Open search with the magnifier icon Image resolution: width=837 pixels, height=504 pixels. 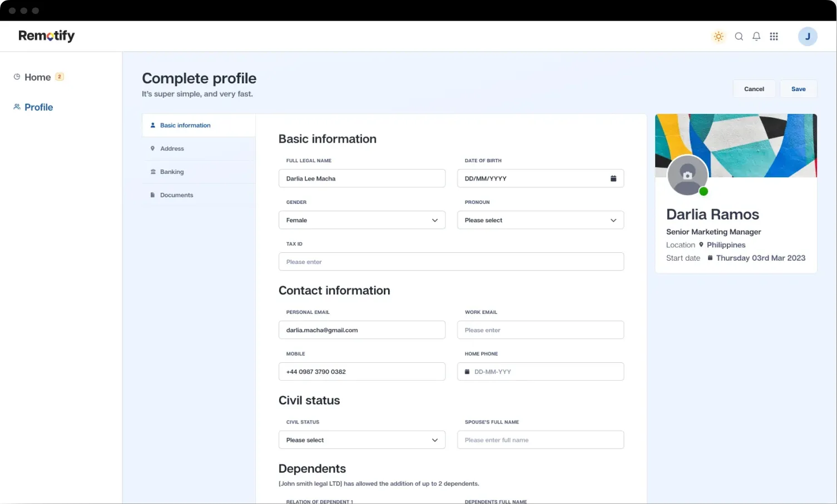pos(739,37)
